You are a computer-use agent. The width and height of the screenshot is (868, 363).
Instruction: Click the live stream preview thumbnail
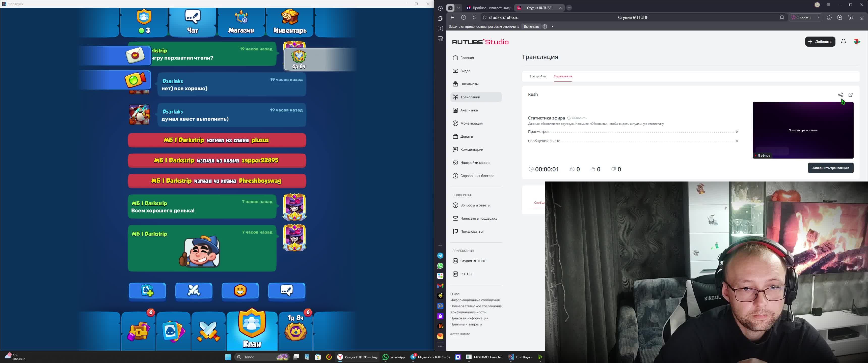(x=803, y=130)
